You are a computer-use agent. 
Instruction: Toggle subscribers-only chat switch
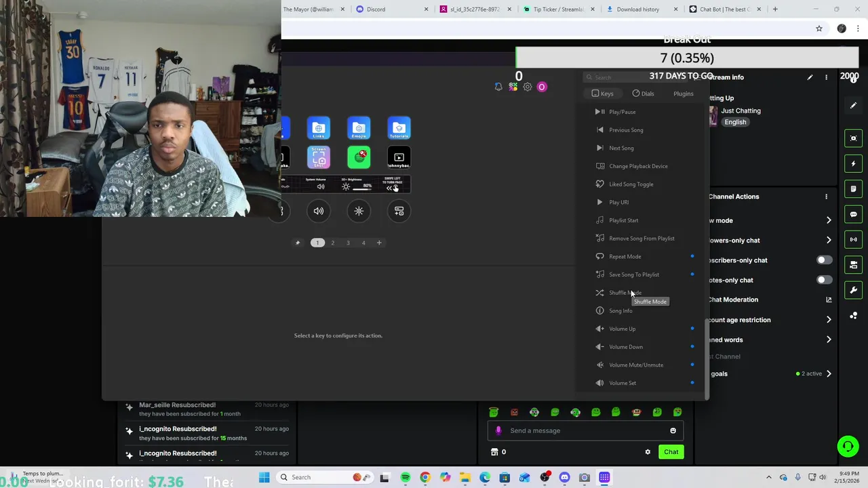click(x=823, y=260)
